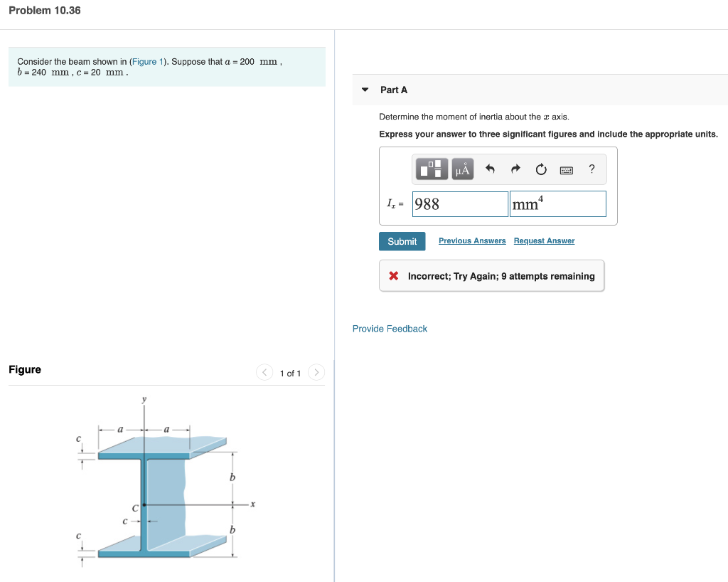Click the Part A section heading

point(394,90)
